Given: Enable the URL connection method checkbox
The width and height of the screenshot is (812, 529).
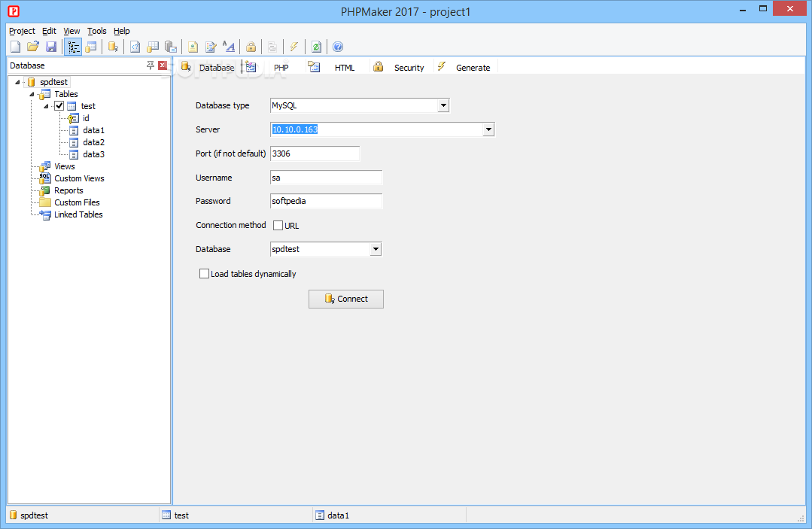Looking at the screenshot, I should point(278,225).
